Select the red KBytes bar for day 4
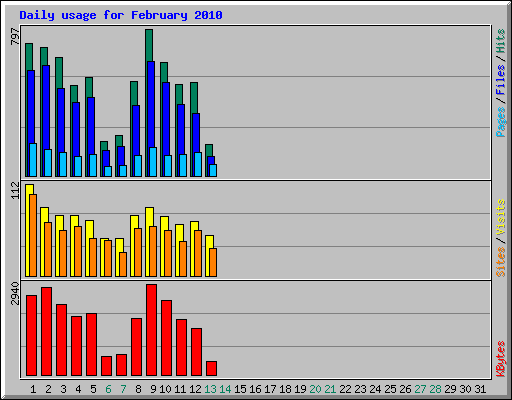Image resolution: width=512 pixels, height=400 pixels. (76, 346)
